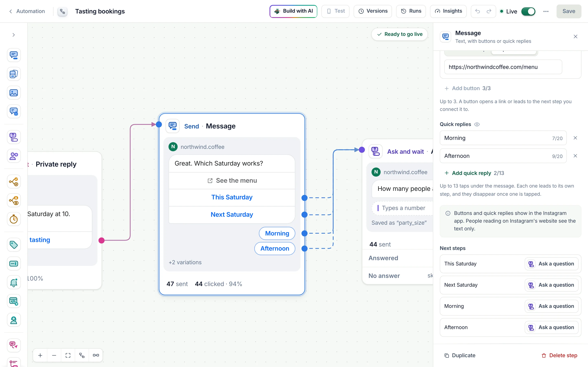Viewport: 588px width, 367px height.
Task: Zoom in with the plus canvas control
Action: point(40,355)
